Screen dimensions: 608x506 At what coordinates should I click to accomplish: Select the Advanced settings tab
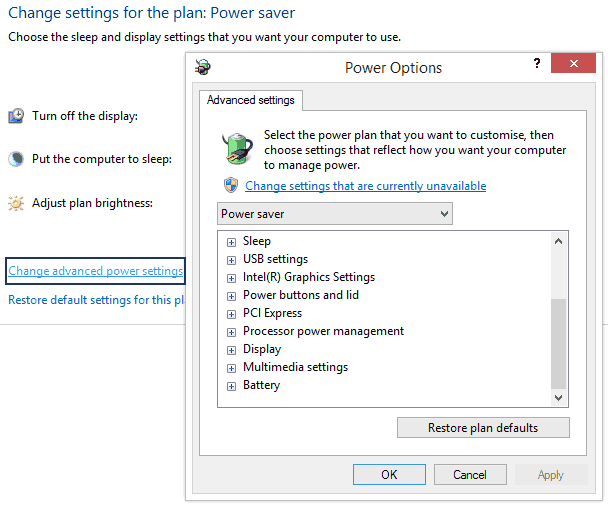tap(250, 100)
